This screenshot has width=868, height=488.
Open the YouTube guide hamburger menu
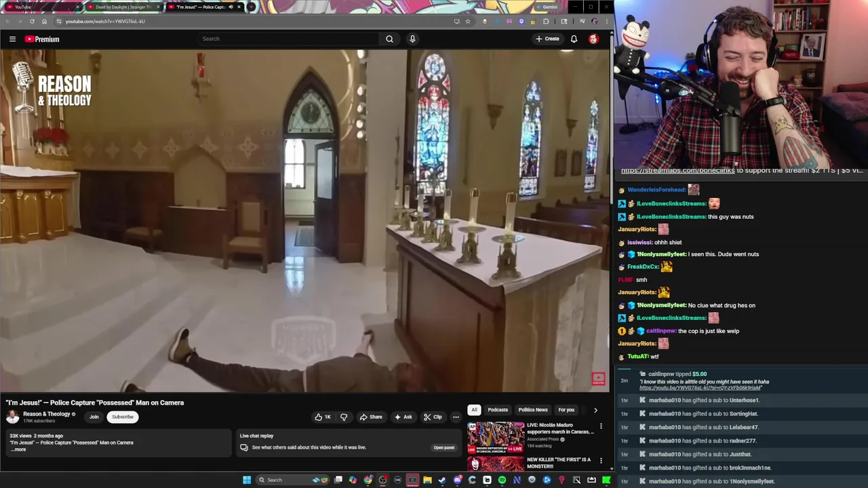(12, 39)
